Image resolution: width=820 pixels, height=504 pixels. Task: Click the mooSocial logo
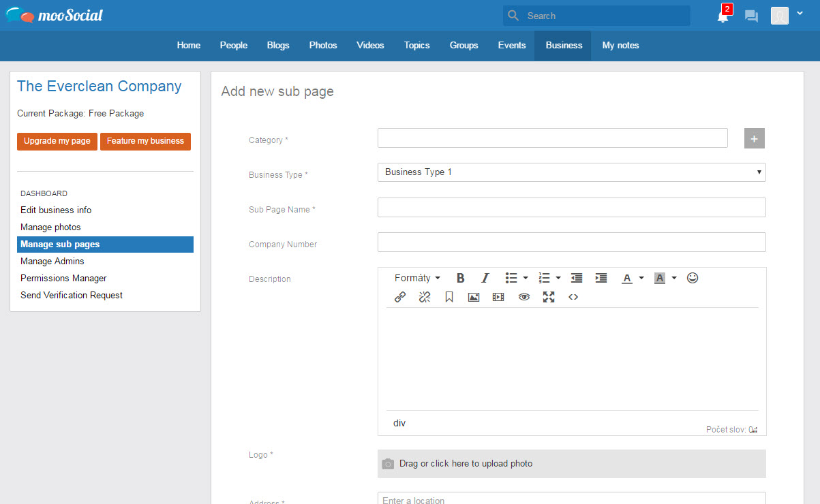pos(55,15)
